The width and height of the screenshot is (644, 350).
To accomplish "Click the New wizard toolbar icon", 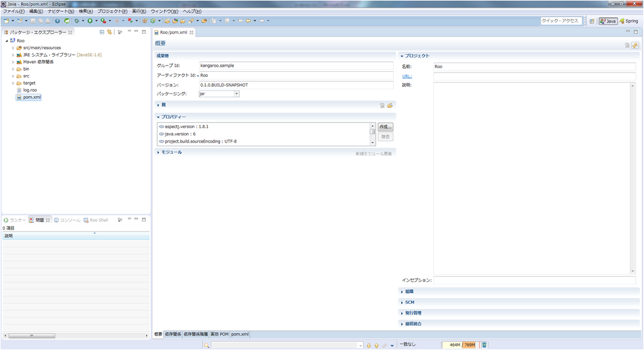I will 6,21.
